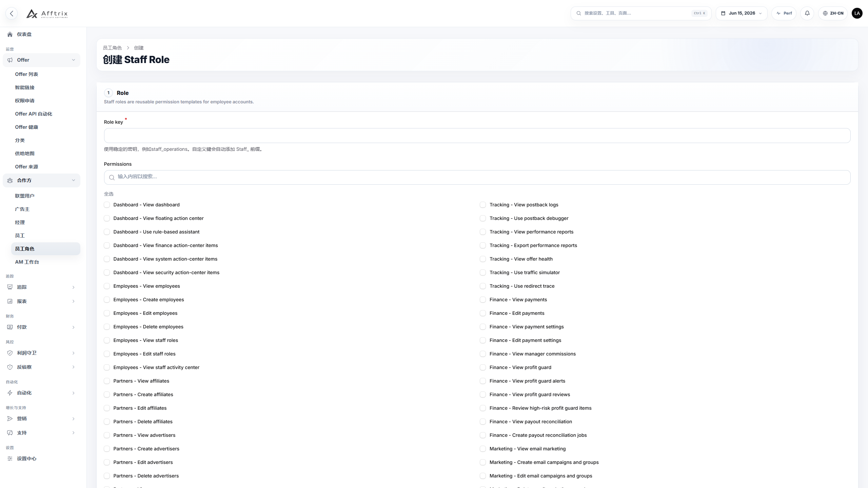The image size is (868, 488).
Task: Open the ZH-CN language selector
Action: [x=833, y=13]
